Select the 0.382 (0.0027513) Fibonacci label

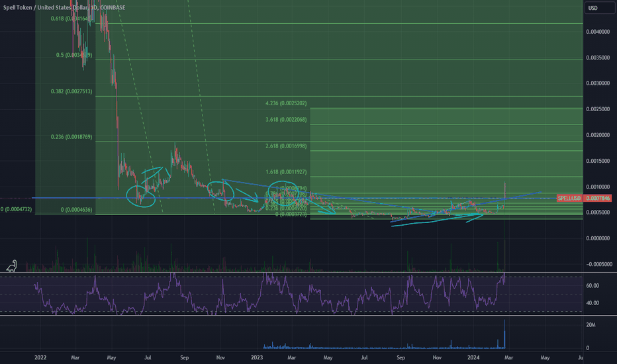71,91
